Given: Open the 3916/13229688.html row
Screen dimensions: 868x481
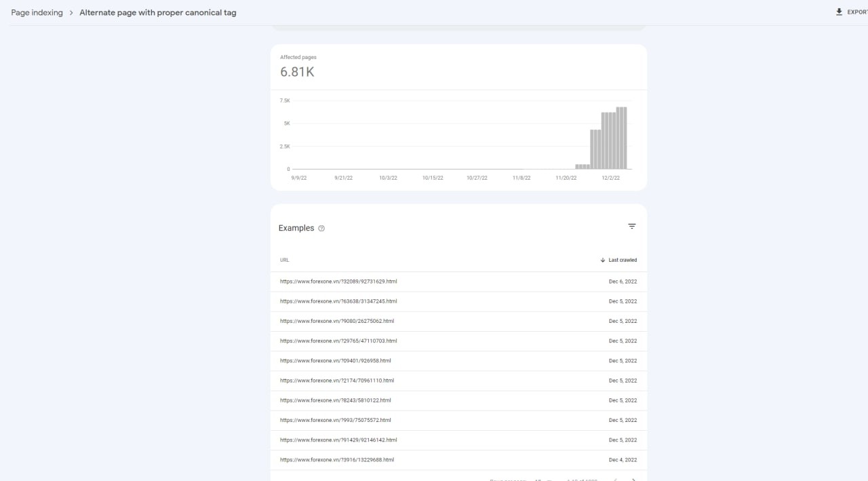Looking at the screenshot, I should [x=337, y=460].
